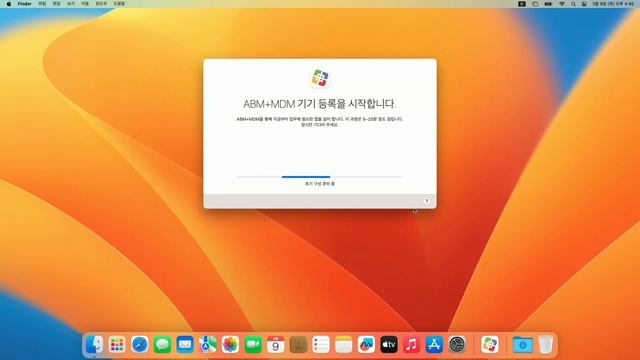Open the 도움말 menu

(119, 4)
